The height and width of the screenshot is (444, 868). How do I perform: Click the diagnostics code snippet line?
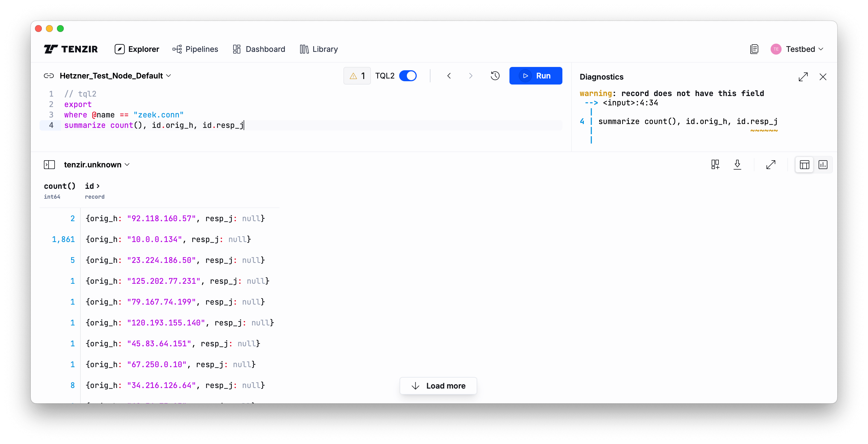(x=688, y=121)
